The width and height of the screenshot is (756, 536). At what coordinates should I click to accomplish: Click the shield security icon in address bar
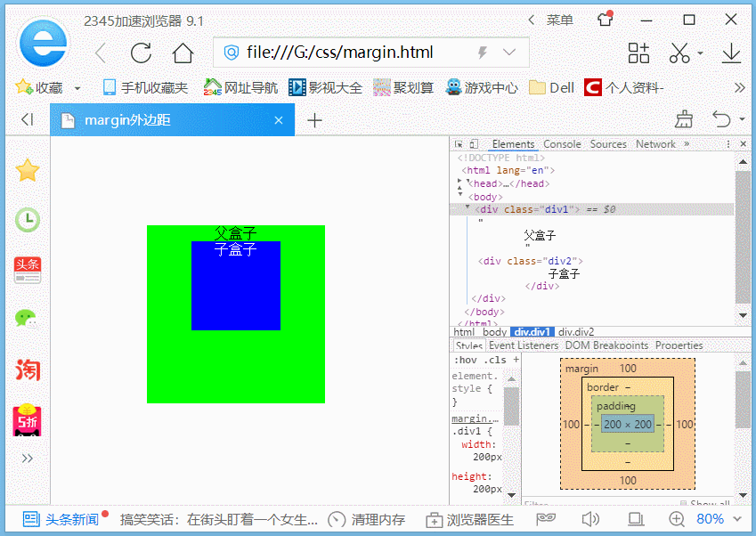[232, 52]
